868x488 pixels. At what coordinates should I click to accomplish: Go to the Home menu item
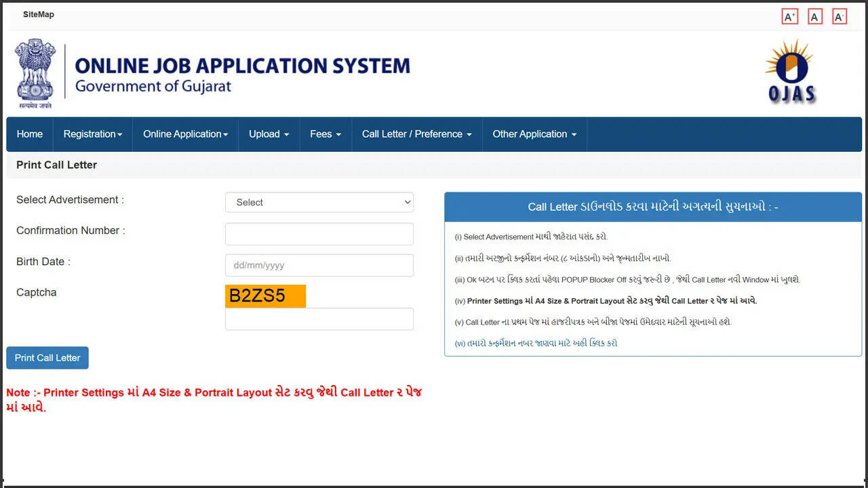(x=30, y=134)
